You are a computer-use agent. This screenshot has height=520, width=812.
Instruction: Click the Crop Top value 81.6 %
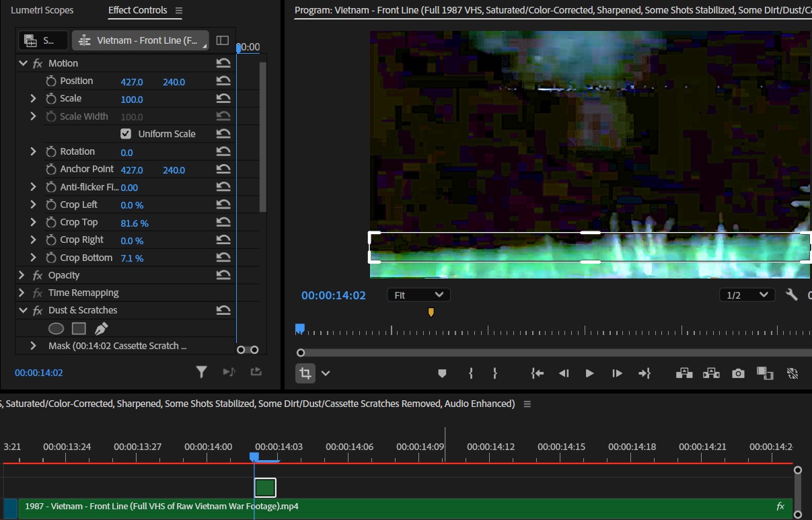(x=135, y=223)
